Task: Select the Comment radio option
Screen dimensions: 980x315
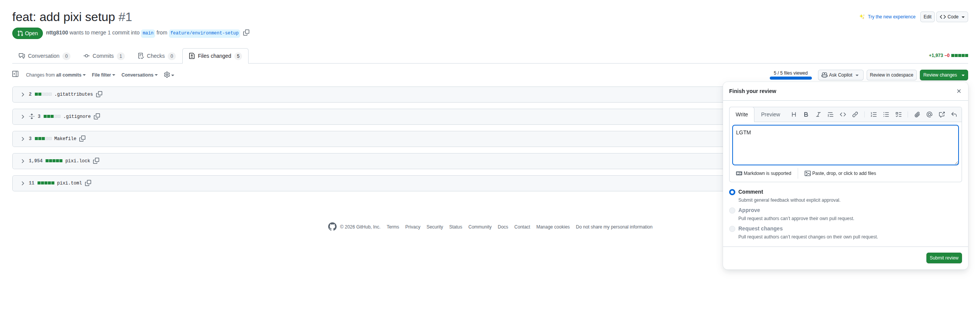Action: 732,192
